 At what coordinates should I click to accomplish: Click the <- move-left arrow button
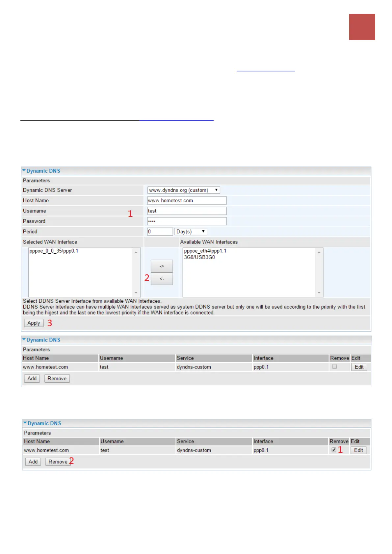pyautogui.click(x=162, y=279)
